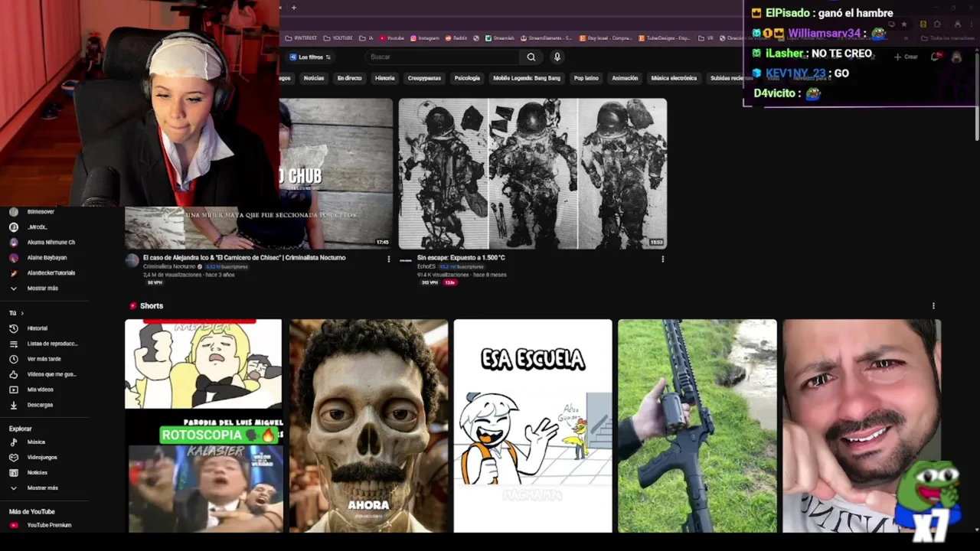Screen dimensions: 980x551
Task: Play the rifle on grass short
Action: click(x=697, y=425)
